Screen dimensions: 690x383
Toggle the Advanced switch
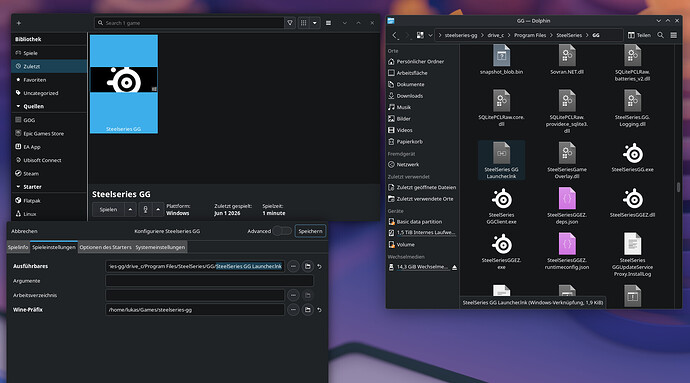282,231
